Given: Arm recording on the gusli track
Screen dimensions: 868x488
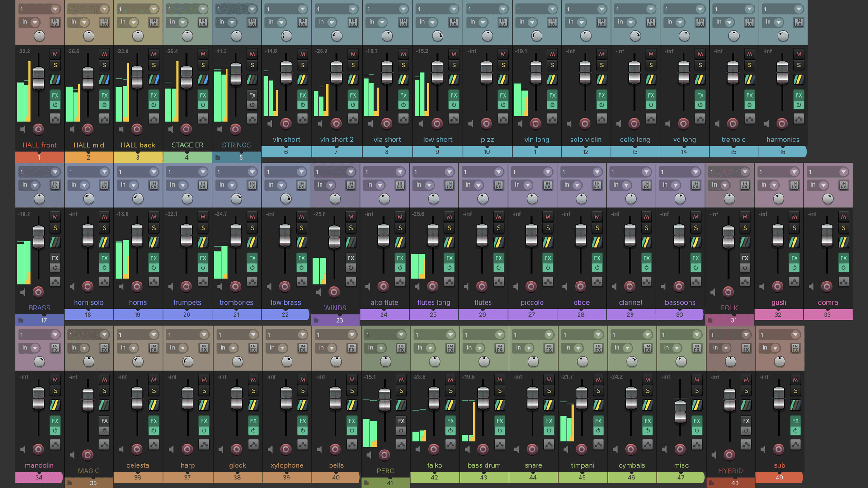Looking at the screenshot, I should pos(778,286).
